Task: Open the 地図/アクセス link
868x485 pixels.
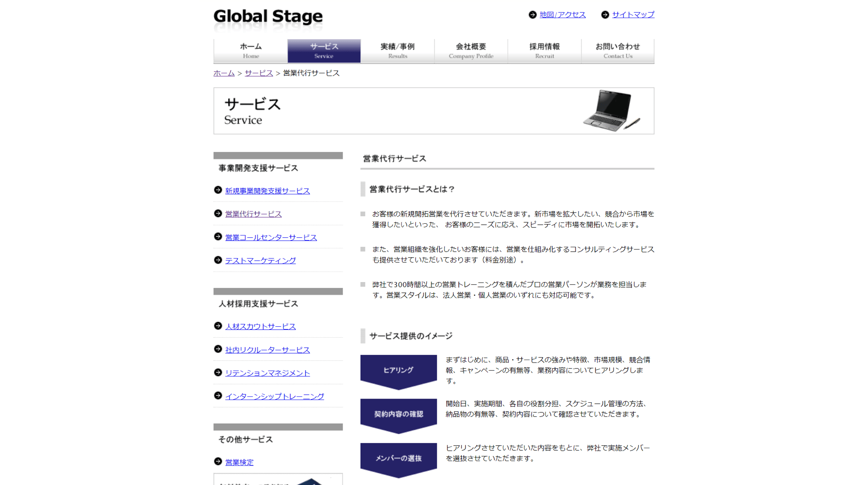Action: (562, 15)
